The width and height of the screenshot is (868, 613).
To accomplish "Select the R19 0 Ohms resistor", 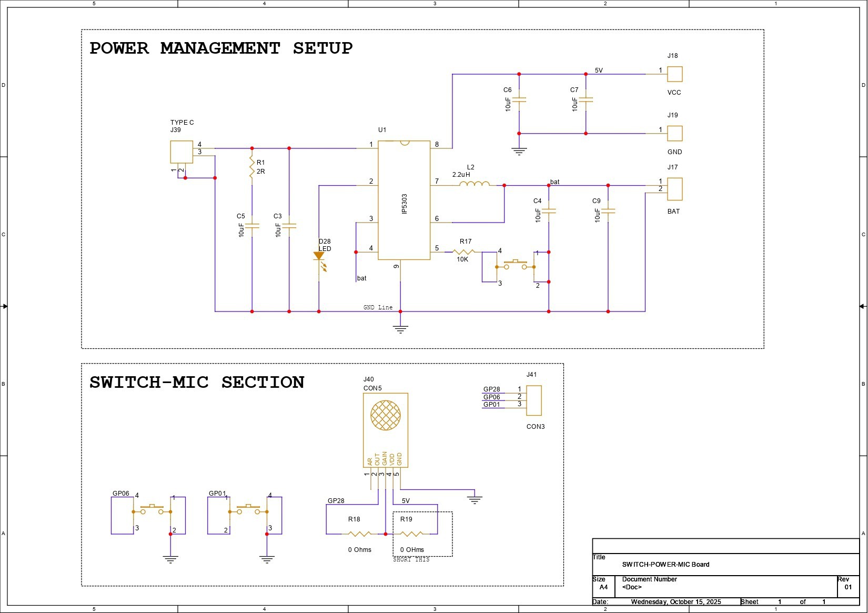I will pos(412,534).
